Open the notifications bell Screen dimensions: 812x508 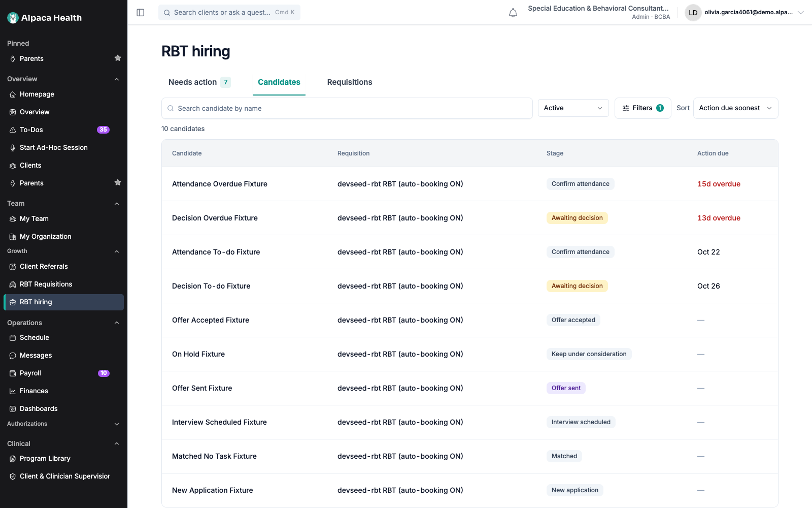click(513, 13)
